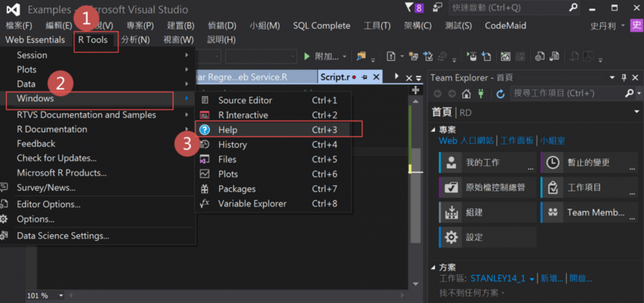The width and height of the screenshot is (644, 303).
Task: Open the 組建 tile
Action: pos(487,212)
